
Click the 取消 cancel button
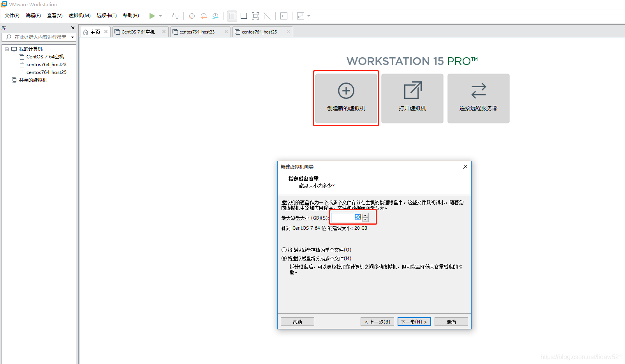(451, 322)
